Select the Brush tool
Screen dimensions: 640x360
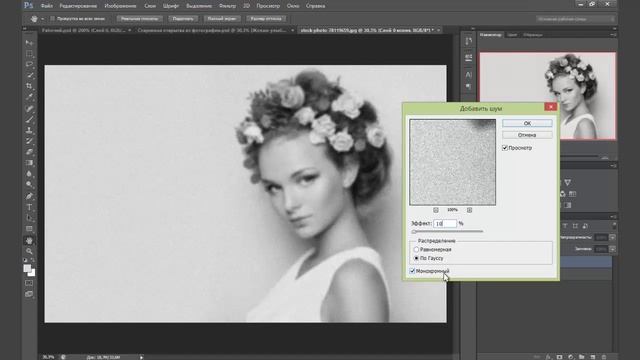click(29, 120)
